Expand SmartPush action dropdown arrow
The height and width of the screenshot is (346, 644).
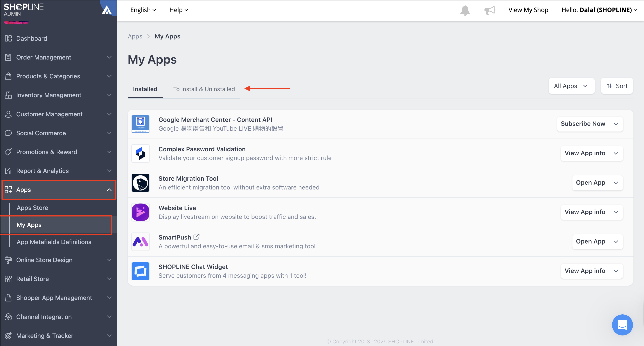click(x=616, y=242)
